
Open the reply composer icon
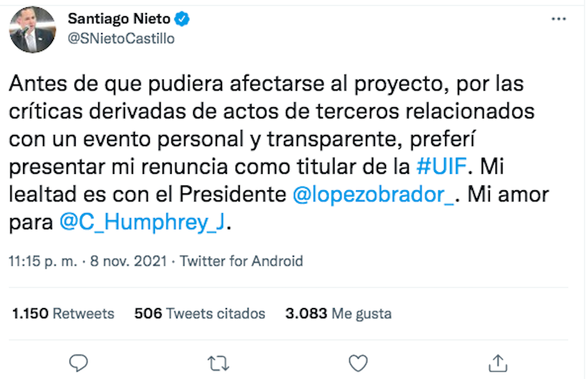[78, 361]
